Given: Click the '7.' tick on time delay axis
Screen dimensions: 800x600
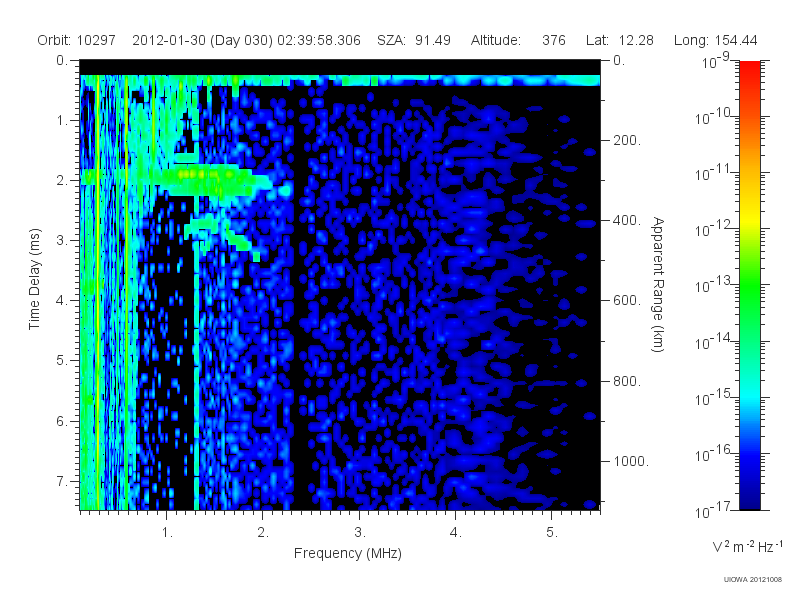Looking at the screenshot, I should tap(62, 481).
